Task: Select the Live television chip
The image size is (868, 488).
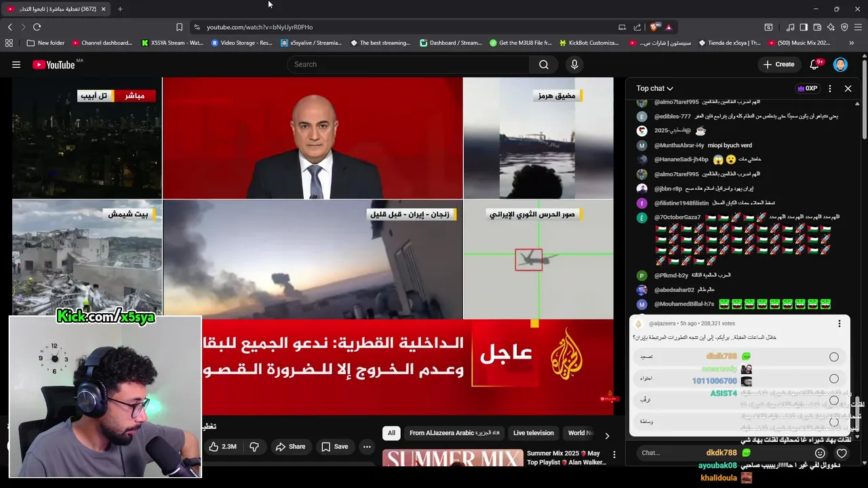Action: click(534, 433)
